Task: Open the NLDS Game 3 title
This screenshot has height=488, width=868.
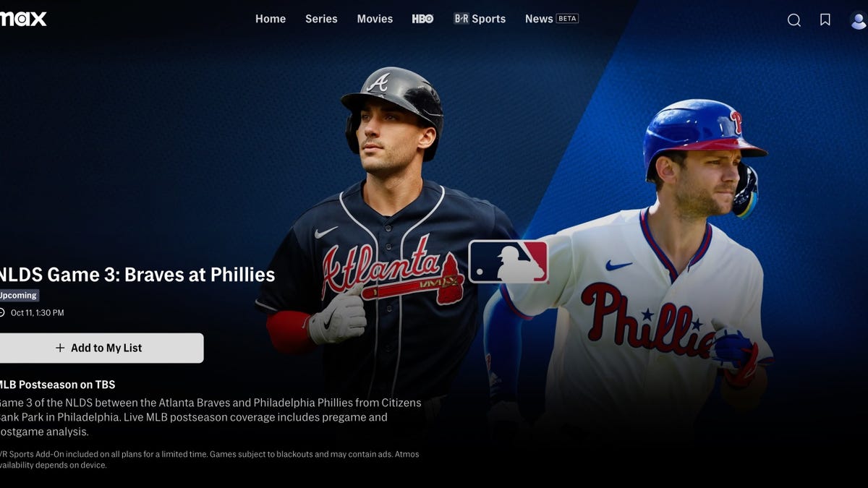Action: [x=137, y=275]
